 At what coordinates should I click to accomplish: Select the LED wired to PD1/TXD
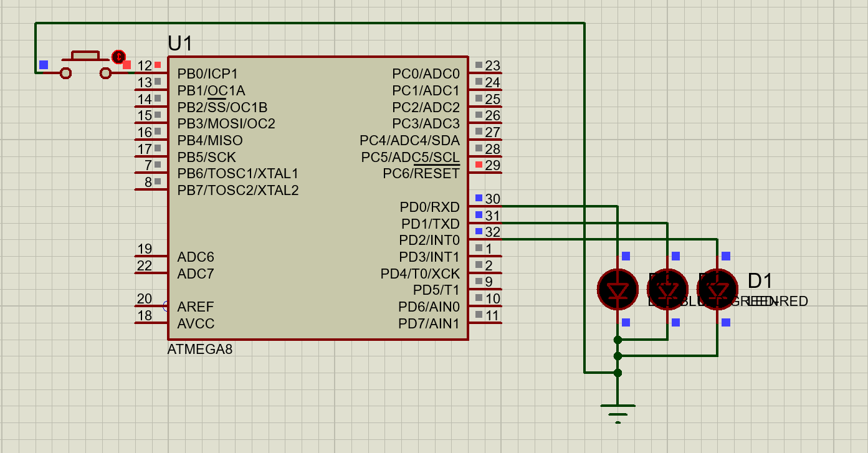(667, 289)
